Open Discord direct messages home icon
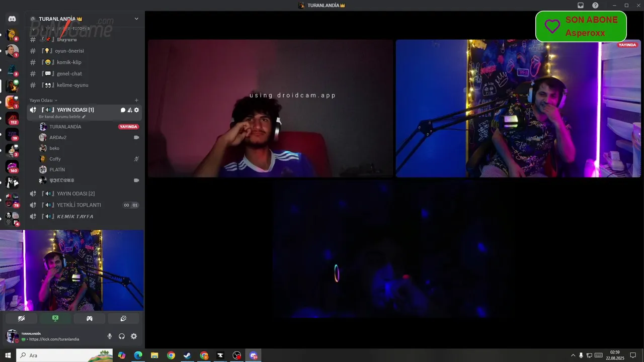This screenshot has height=362, width=644. tap(12, 19)
